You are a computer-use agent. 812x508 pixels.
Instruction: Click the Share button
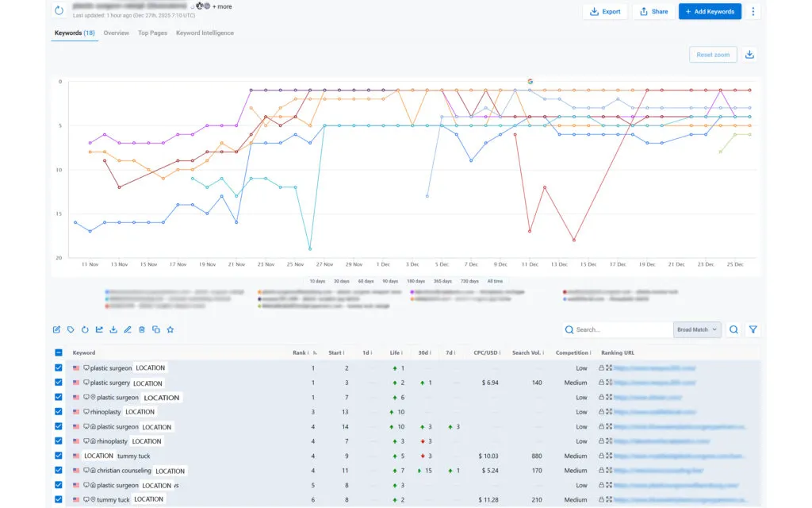pos(653,11)
